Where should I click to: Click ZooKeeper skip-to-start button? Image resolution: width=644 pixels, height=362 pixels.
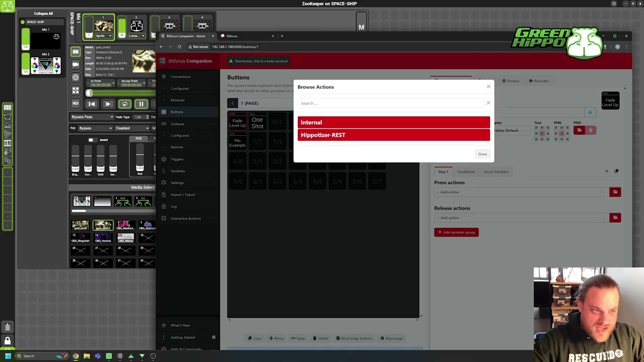[91, 104]
